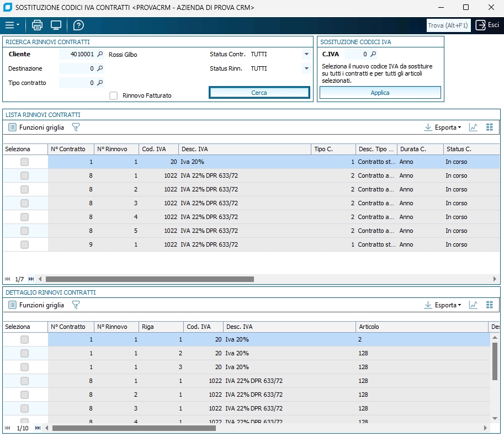Click the magnifier next to Cliente code
The width and height of the screenshot is (504, 437).
pyautogui.click(x=100, y=55)
